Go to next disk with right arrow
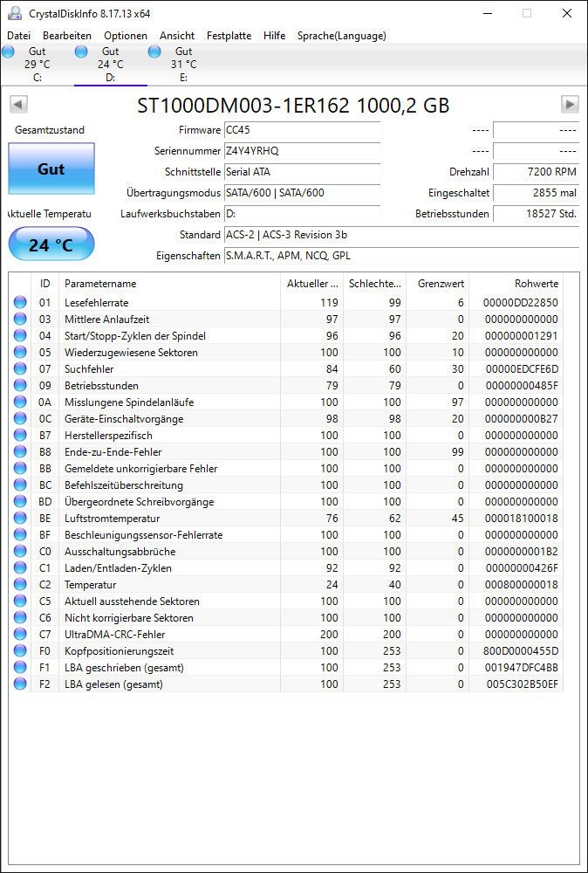This screenshot has height=873, width=588. coord(570,104)
